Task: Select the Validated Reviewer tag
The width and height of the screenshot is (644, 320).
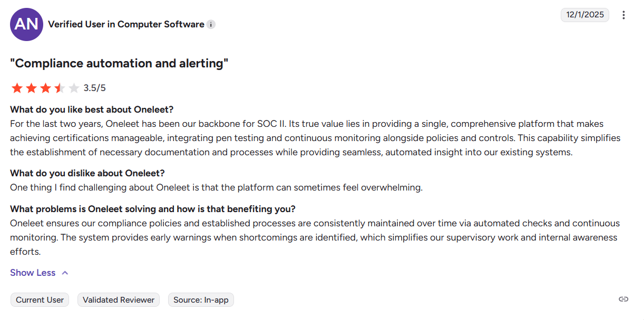Action: click(x=119, y=300)
